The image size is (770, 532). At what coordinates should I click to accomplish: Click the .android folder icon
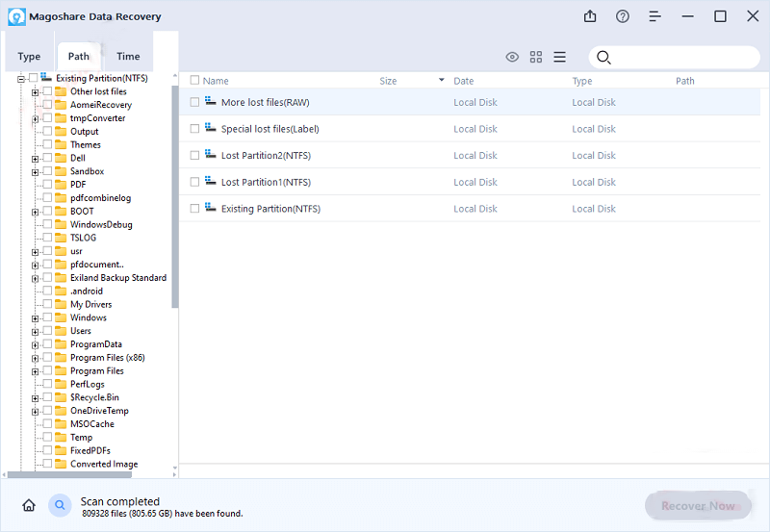click(61, 291)
